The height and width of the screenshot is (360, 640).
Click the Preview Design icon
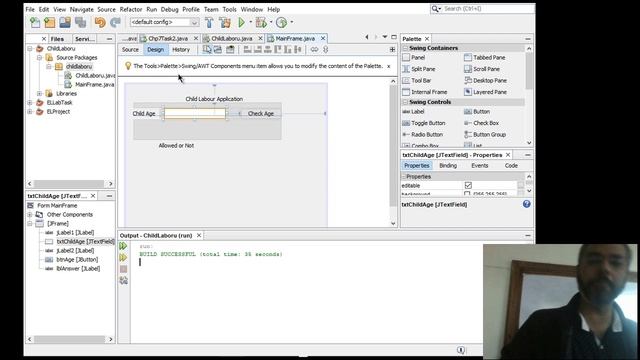pos(230,49)
